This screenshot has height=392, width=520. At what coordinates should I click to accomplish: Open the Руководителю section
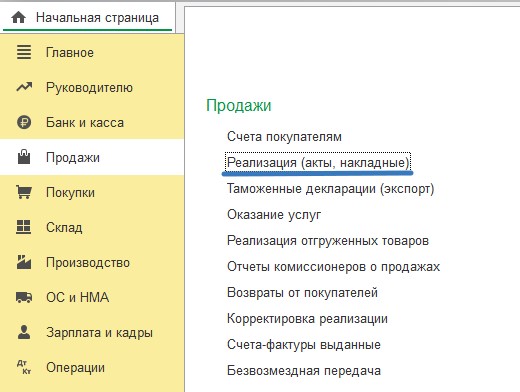tap(92, 87)
